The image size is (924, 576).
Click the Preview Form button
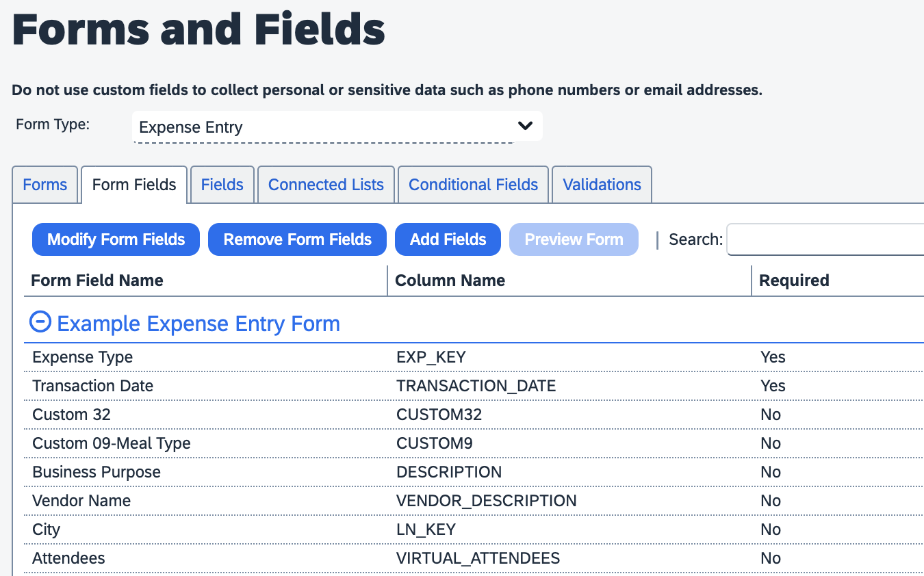[x=574, y=239]
